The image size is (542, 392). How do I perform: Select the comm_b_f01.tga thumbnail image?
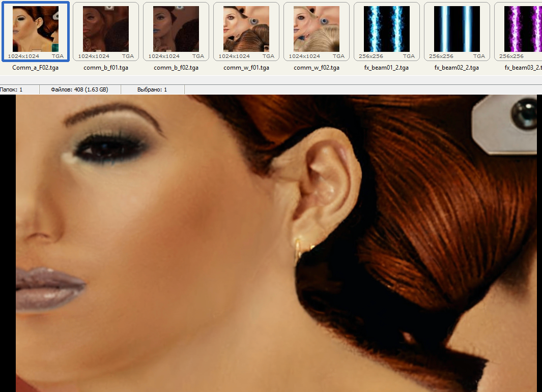[105, 28]
